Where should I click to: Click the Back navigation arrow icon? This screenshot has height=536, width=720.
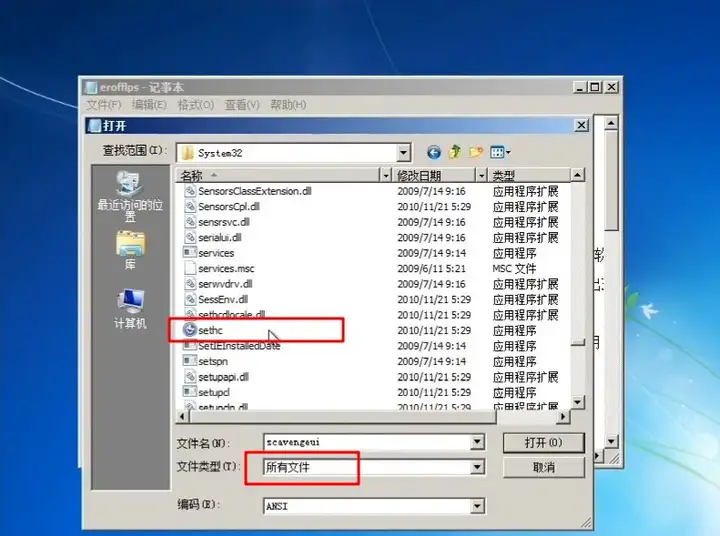(433, 152)
